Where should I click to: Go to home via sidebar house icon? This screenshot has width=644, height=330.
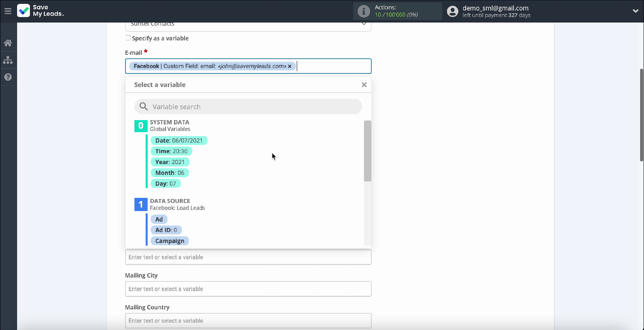point(8,43)
